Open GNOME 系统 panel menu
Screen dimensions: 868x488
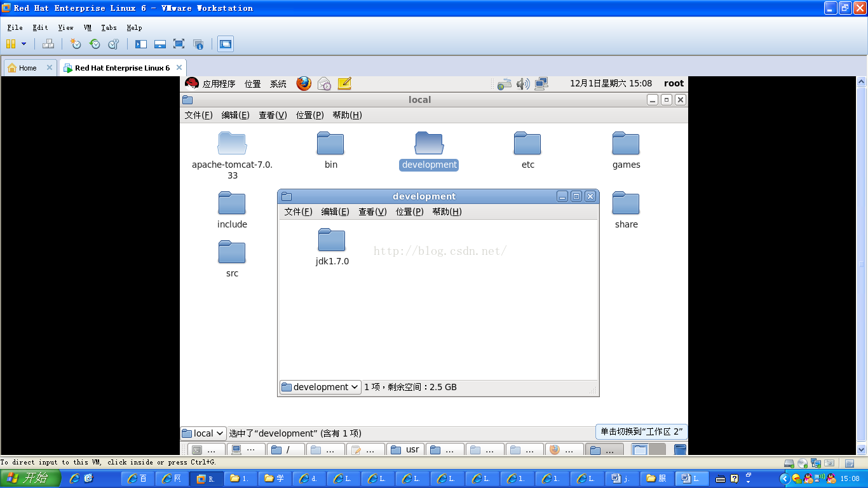(278, 84)
